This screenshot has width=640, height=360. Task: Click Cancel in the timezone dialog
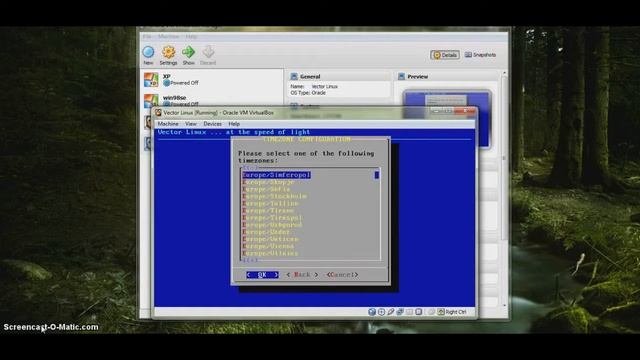coord(342,275)
